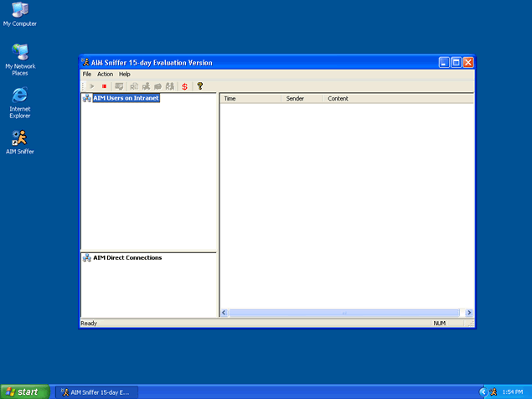This screenshot has width=532, height=399.
Task: Select AIM Users on Intranet tree node
Action: click(x=126, y=98)
